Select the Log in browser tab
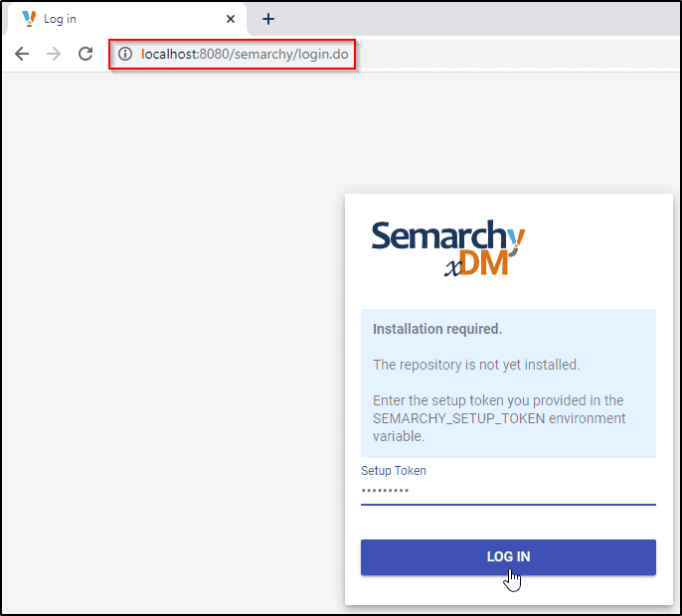 click(x=126, y=19)
